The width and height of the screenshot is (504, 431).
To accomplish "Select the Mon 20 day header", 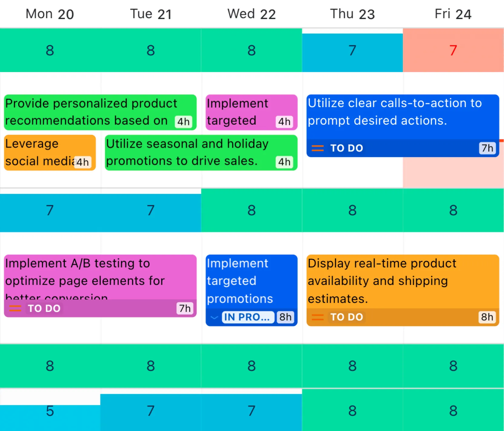I will pyautogui.click(x=49, y=14).
